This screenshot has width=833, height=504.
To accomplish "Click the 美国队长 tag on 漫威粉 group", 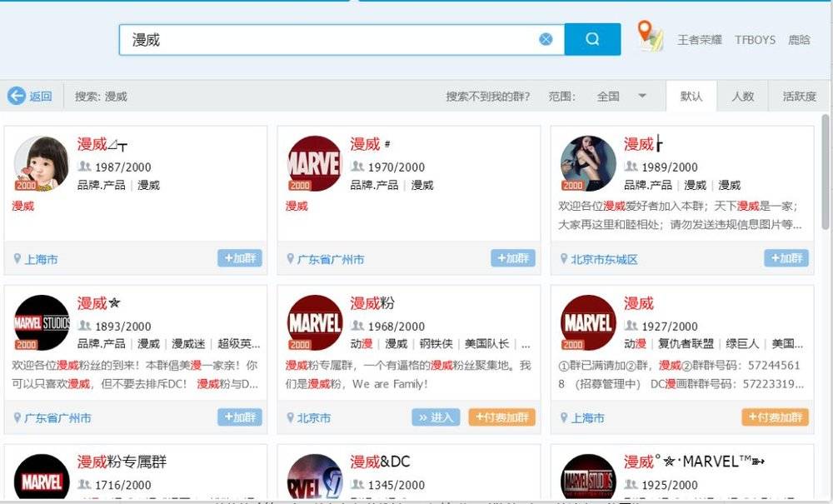I will click(486, 343).
